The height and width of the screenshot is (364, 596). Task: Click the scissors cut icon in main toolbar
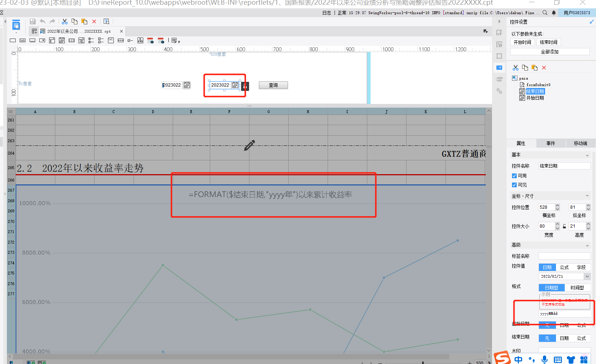[x=65, y=21]
